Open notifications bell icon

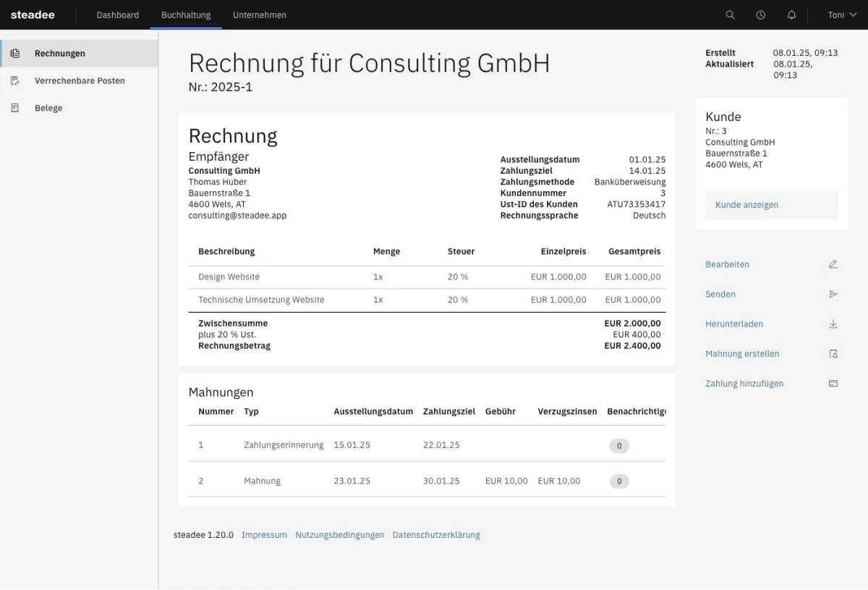coord(791,15)
